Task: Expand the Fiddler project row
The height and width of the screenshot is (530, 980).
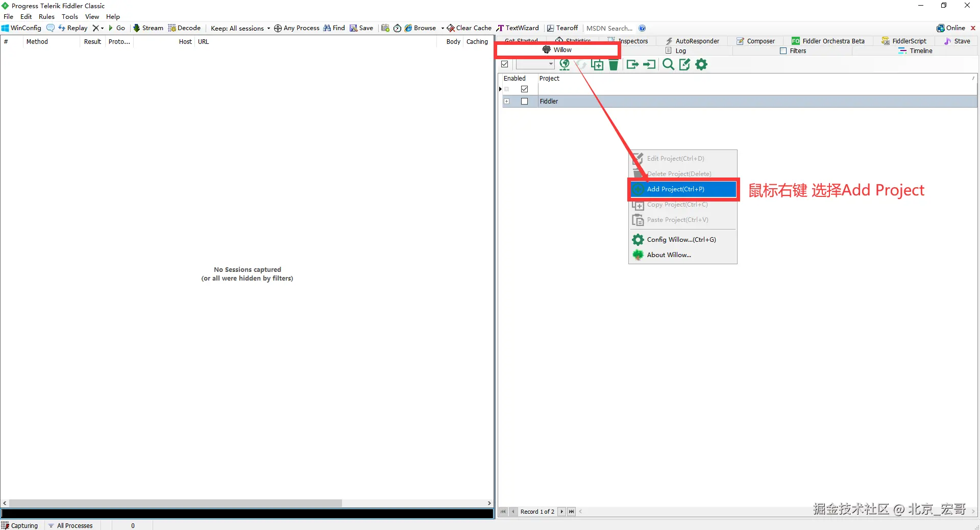Action: 506,102
